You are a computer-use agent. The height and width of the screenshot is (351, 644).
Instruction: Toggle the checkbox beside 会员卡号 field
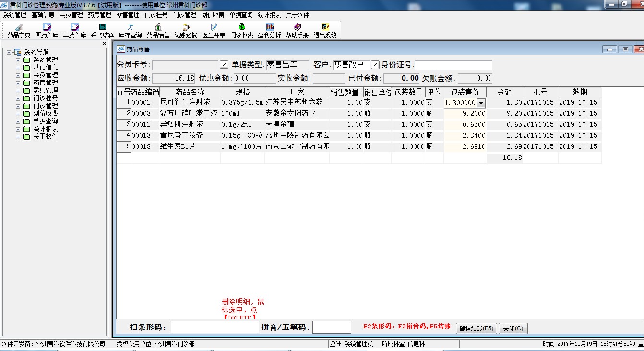[x=224, y=64]
